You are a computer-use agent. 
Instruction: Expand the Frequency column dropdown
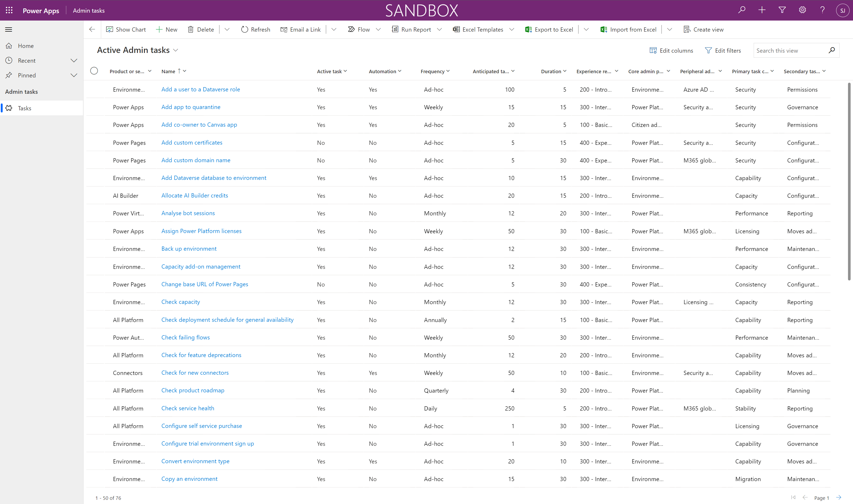pyautogui.click(x=448, y=71)
